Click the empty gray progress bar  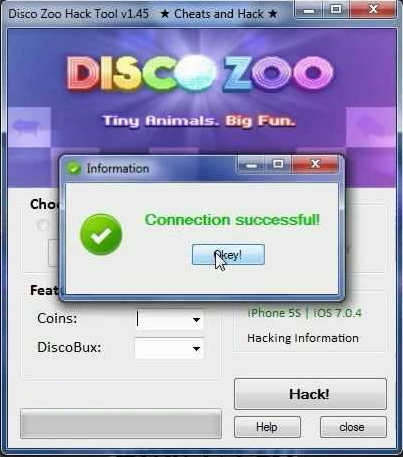[x=121, y=424]
